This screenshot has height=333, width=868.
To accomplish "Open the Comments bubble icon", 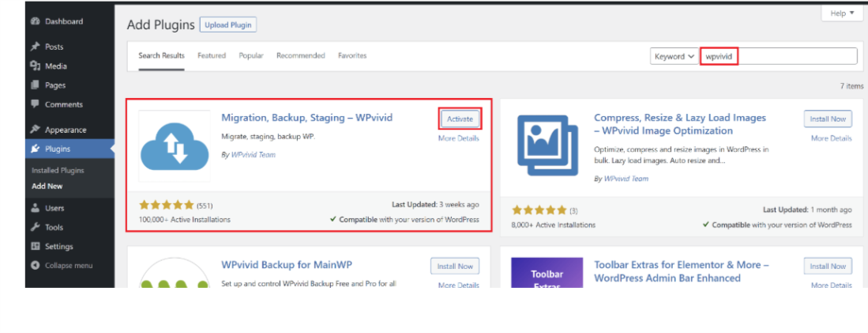I will click(x=36, y=104).
